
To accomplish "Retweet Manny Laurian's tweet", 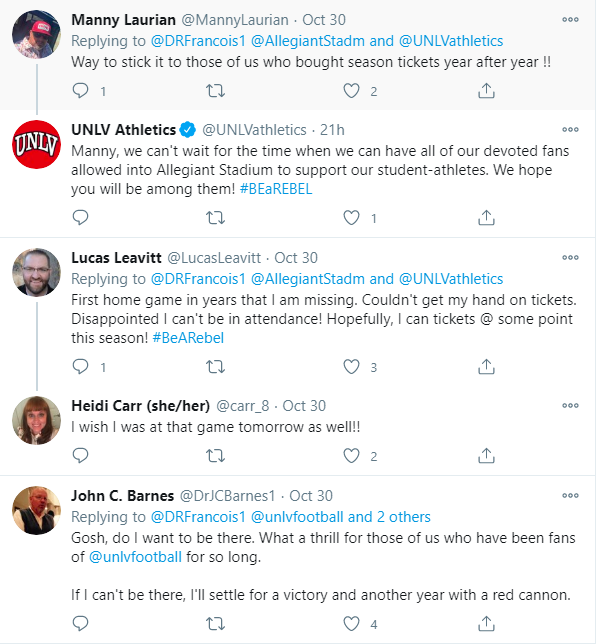I will (x=215, y=91).
